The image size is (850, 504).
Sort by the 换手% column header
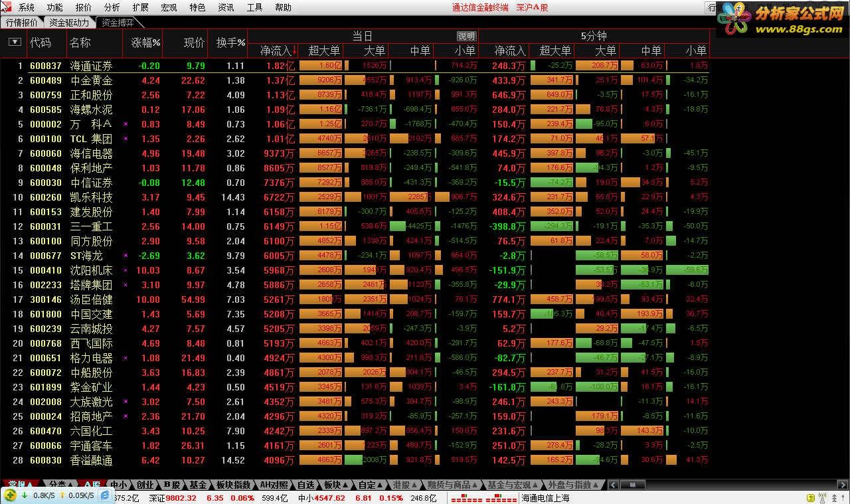230,42
